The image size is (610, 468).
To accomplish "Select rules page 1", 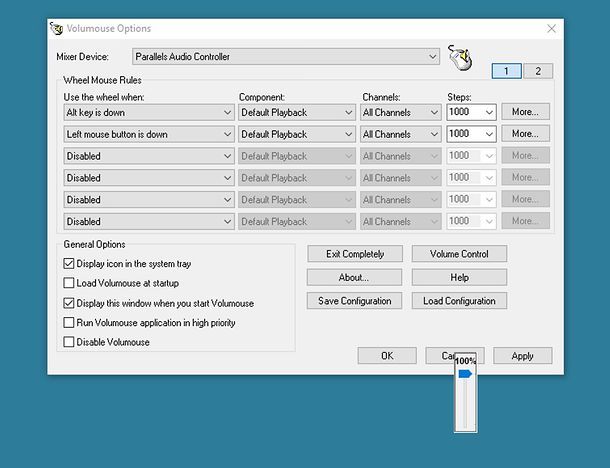I will (507, 71).
